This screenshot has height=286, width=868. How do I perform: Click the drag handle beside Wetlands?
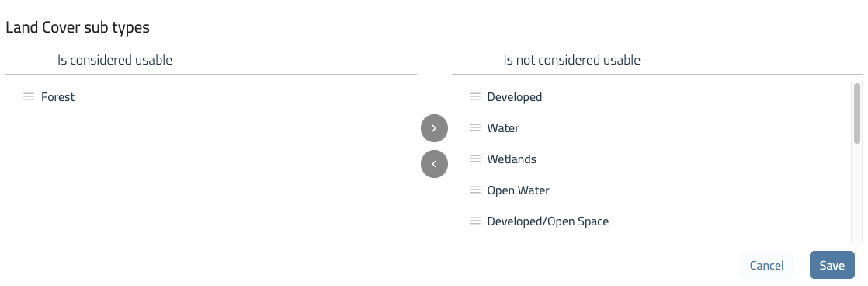click(475, 159)
